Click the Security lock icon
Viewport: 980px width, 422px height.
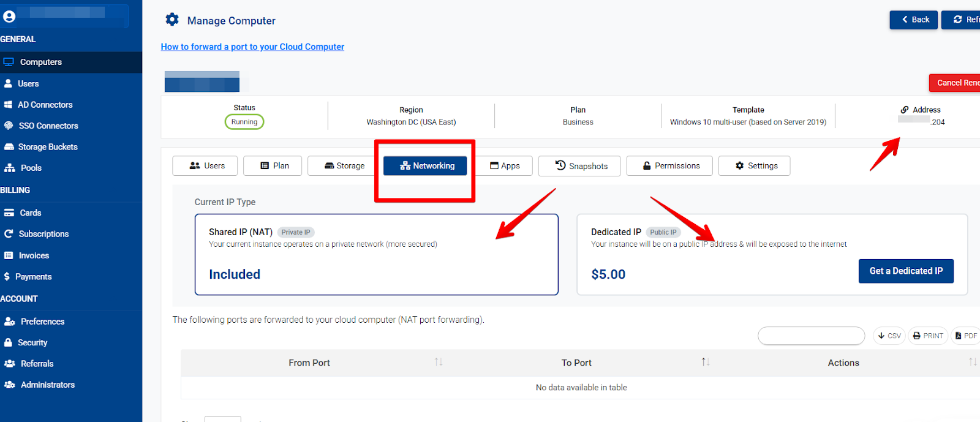tap(9, 342)
